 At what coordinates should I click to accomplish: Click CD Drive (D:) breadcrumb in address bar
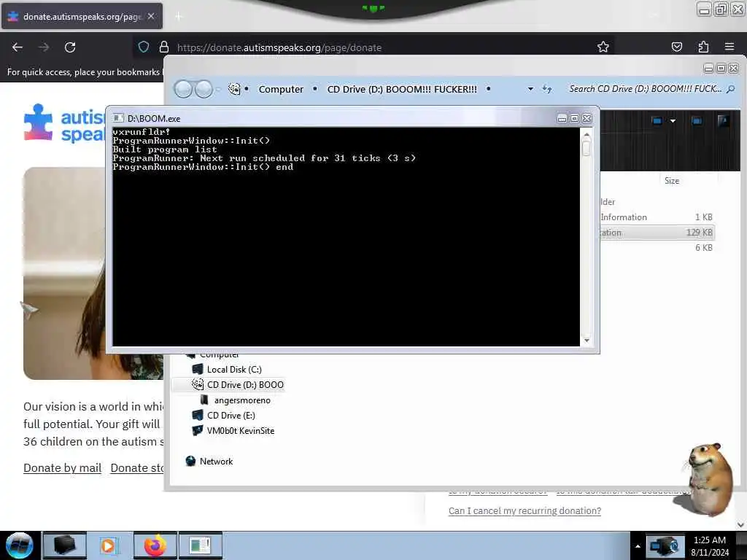(402, 90)
